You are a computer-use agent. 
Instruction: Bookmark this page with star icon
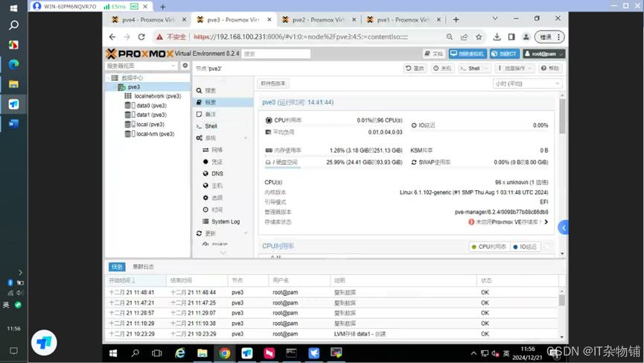click(479, 37)
